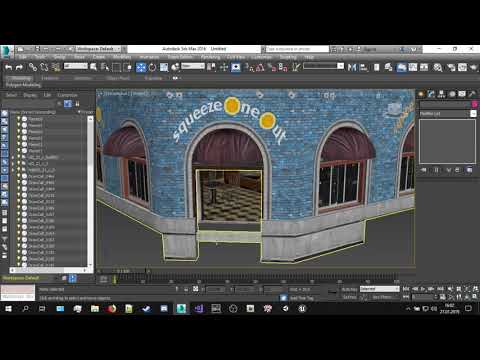
Task: Click the Render Production teapot icon
Action: 474,67
